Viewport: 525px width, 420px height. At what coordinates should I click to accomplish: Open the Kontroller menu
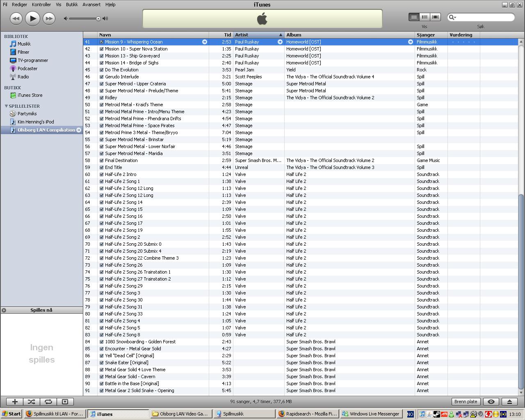point(41,5)
